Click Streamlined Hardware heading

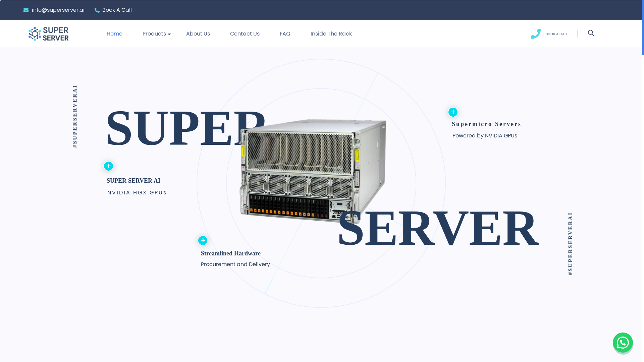(231, 253)
